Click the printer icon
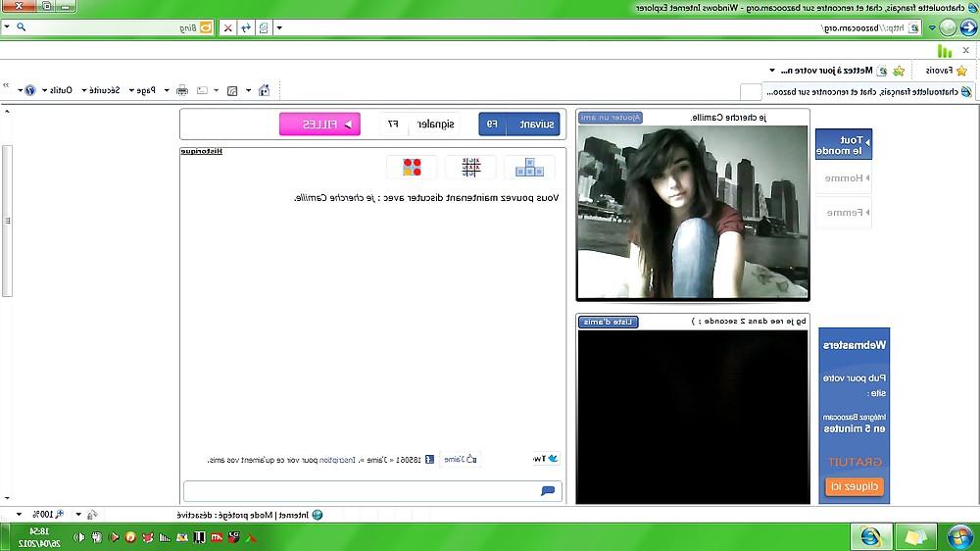Image resolution: width=980 pixels, height=551 pixels. [182, 90]
